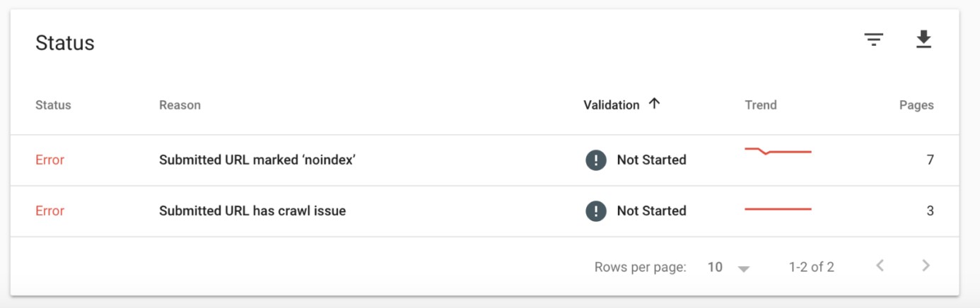Screen dimensions: 980x308
Task: Go to the next page chevron
Action: tap(926, 266)
